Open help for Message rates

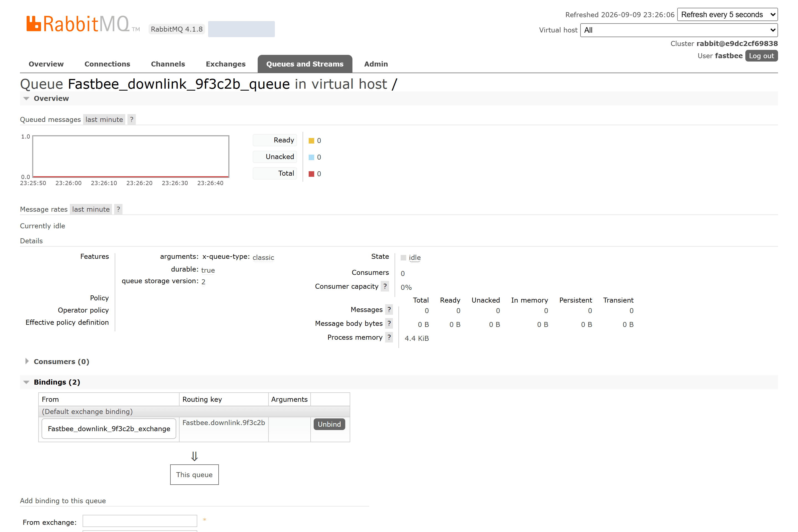click(x=118, y=209)
